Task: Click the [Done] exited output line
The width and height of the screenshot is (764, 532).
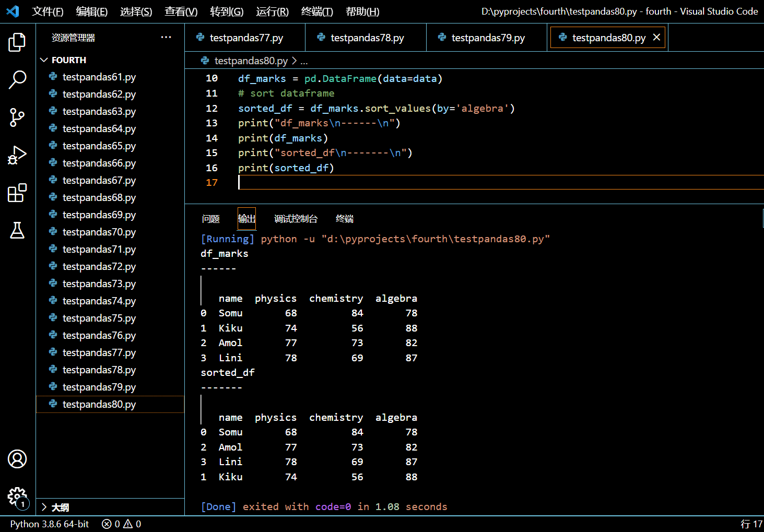Action: click(324, 507)
